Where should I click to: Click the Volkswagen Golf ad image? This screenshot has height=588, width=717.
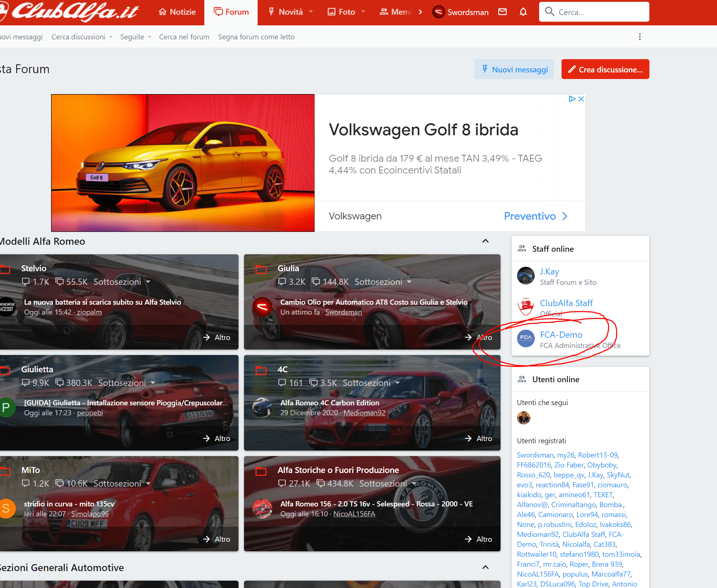[183, 163]
